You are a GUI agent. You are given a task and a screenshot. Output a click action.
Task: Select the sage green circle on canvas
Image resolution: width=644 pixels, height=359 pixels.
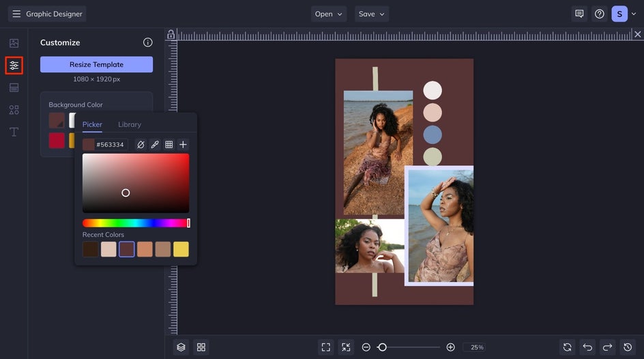(433, 157)
